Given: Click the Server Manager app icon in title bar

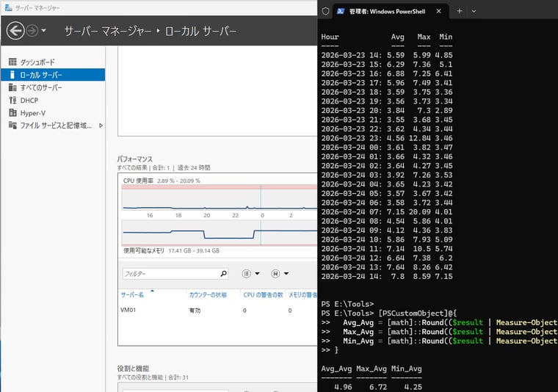Looking at the screenshot, I should [x=9, y=7].
